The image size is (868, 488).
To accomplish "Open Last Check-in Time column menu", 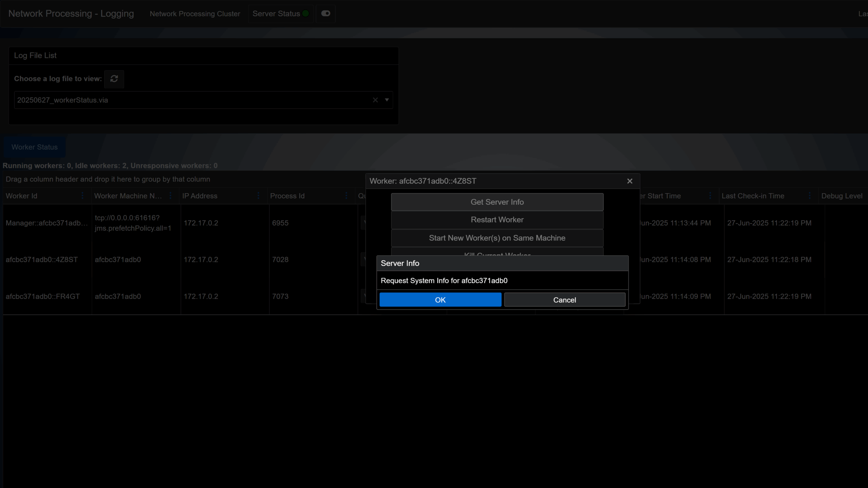I will point(810,196).
